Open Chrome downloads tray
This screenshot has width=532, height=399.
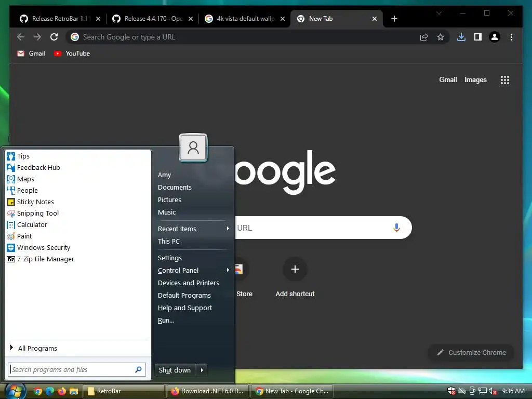click(x=461, y=37)
